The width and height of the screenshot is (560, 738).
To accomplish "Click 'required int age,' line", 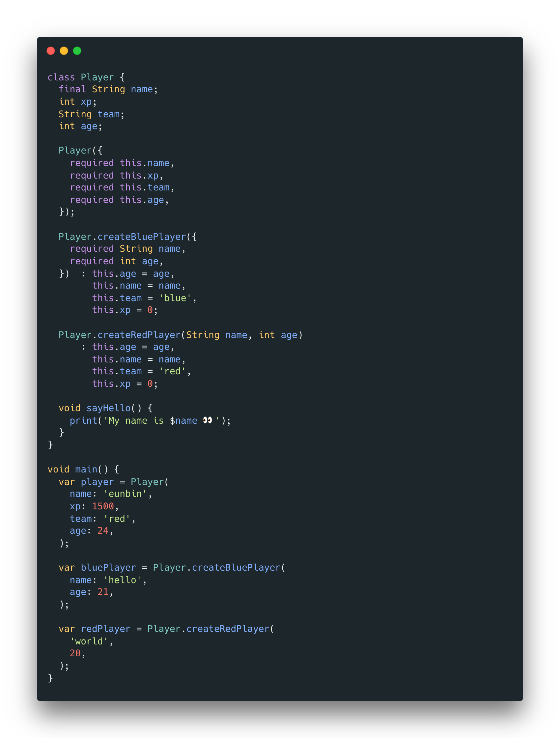I will pos(116,261).
